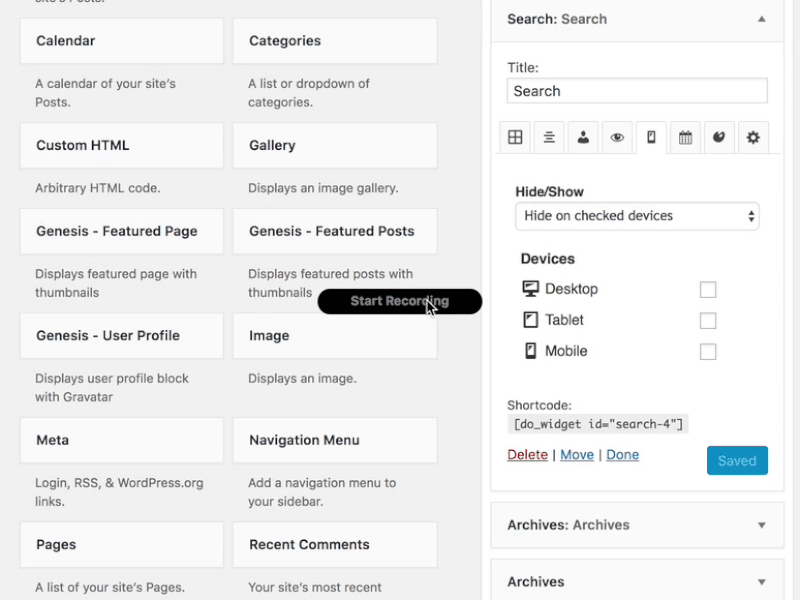
Task: Click the Start Recording button
Action: pos(399,301)
